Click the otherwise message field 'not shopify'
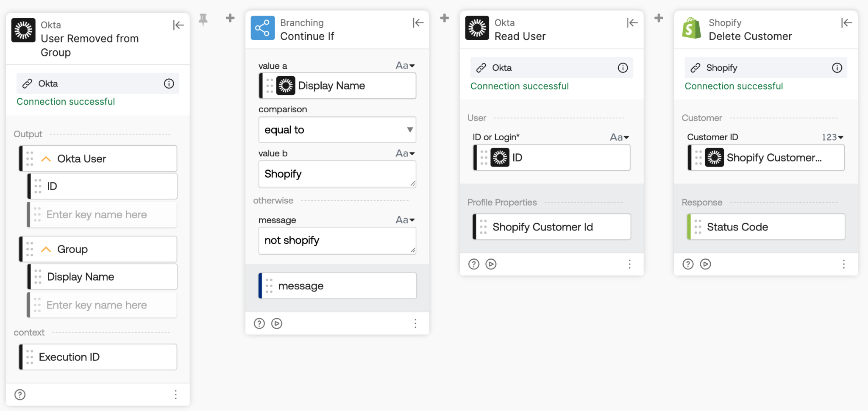Viewport: 868px width, 411px height. [x=337, y=241]
